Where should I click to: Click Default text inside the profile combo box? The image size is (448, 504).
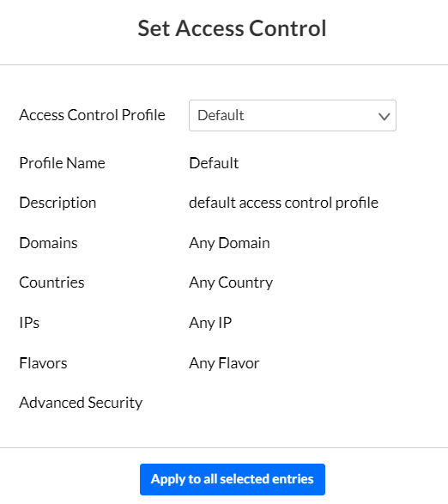tap(221, 115)
